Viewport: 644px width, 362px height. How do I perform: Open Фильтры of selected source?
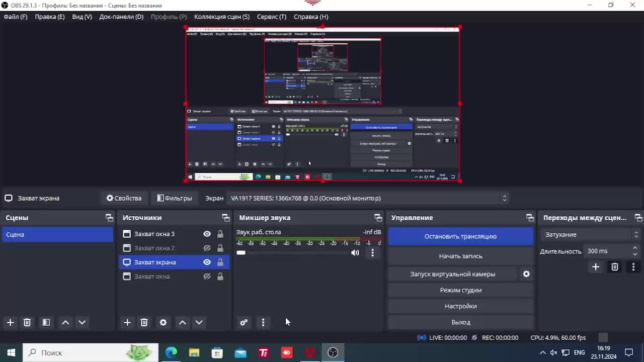pos(174,198)
